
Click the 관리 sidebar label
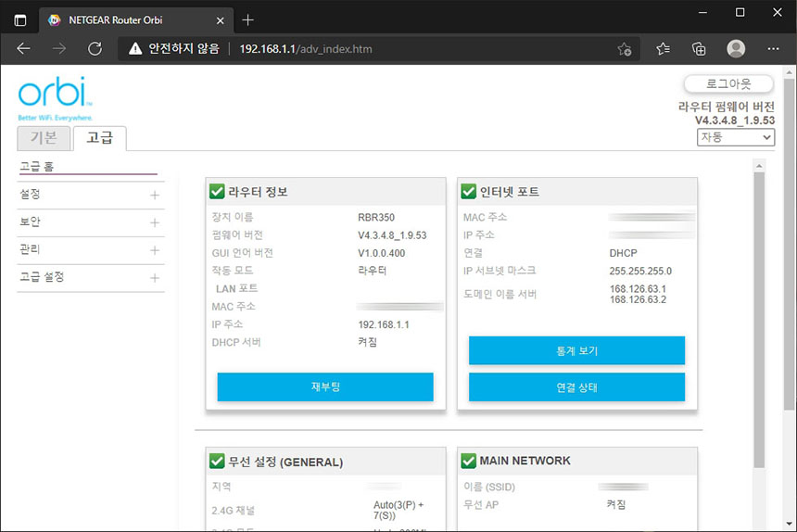(x=30, y=249)
